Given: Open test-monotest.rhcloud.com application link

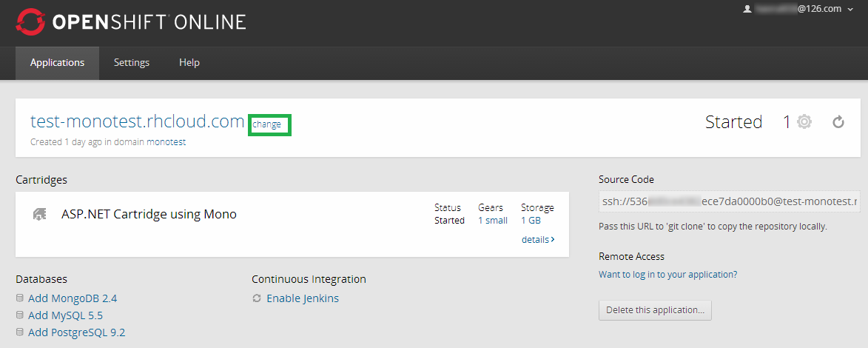Looking at the screenshot, I should [x=137, y=121].
